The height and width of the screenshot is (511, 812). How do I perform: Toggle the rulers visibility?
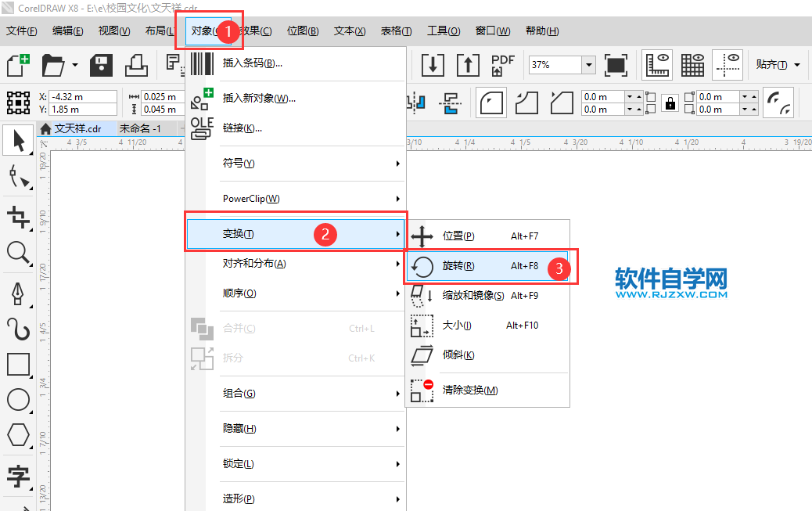pos(657,64)
